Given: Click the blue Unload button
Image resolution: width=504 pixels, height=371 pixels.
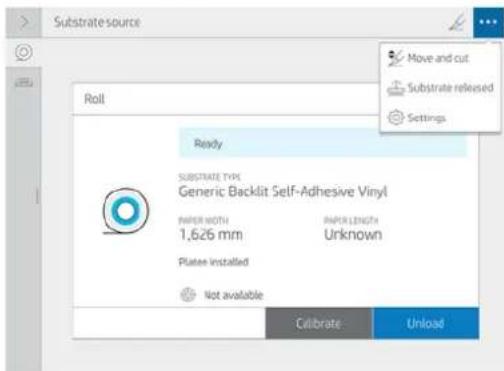Looking at the screenshot, I should click(426, 323).
